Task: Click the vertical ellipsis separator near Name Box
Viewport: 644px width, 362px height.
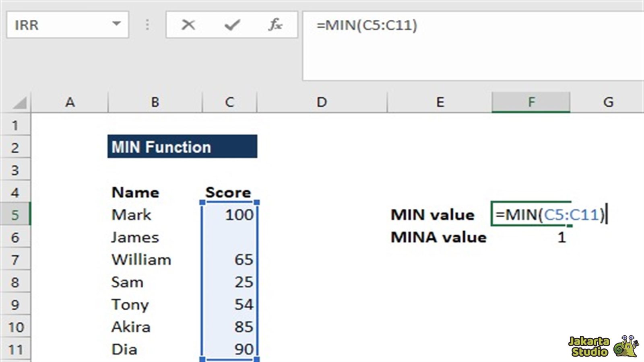Action: tap(147, 25)
